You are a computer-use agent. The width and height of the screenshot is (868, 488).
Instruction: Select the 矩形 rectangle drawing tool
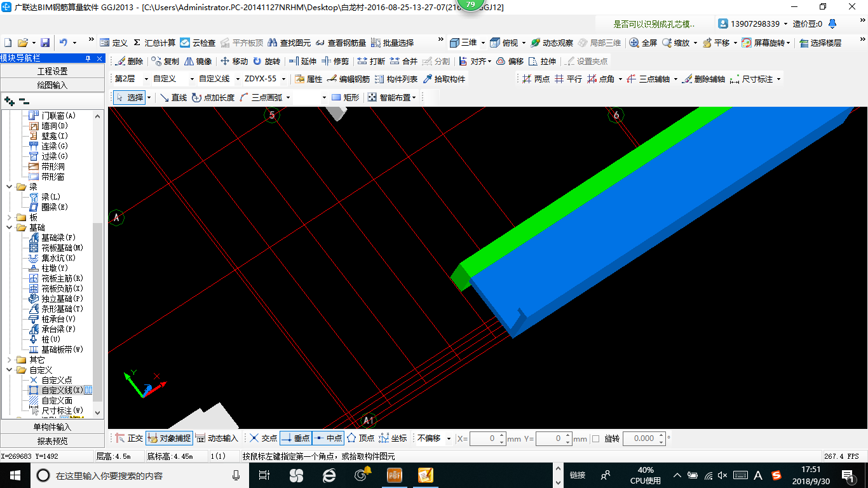click(345, 97)
